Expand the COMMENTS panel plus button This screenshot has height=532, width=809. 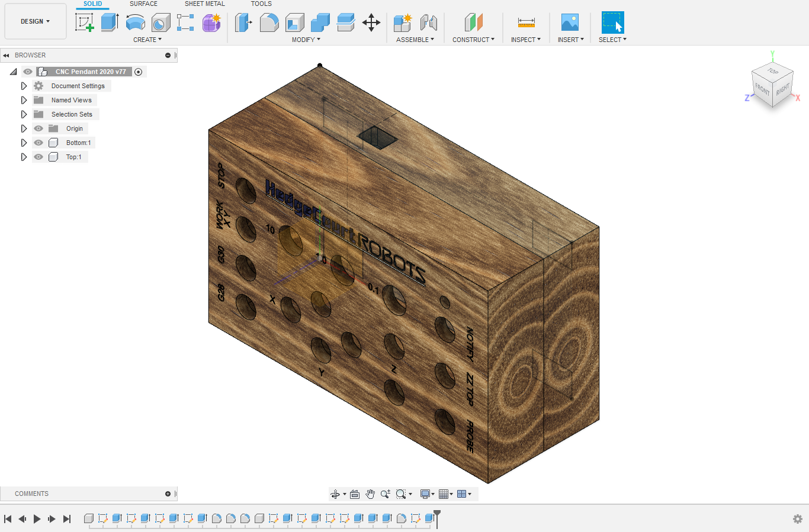(168, 494)
